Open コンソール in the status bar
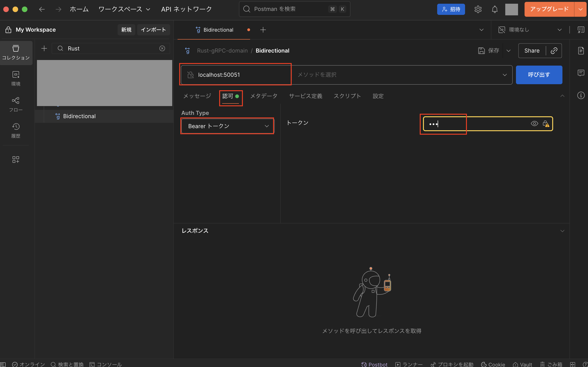Viewport: 588px width, 367px height. point(106,364)
